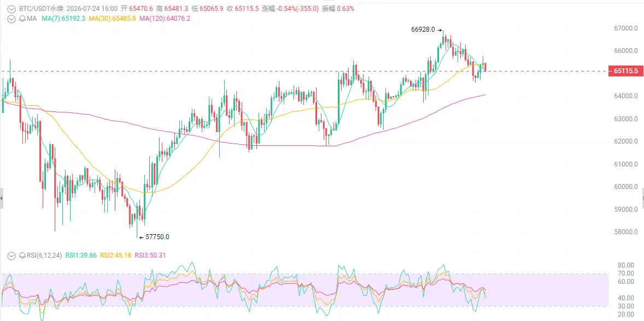The width and height of the screenshot is (644, 321).
Task: Click the 67000.0 price axis label
Action: pyautogui.click(x=626, y=28)
